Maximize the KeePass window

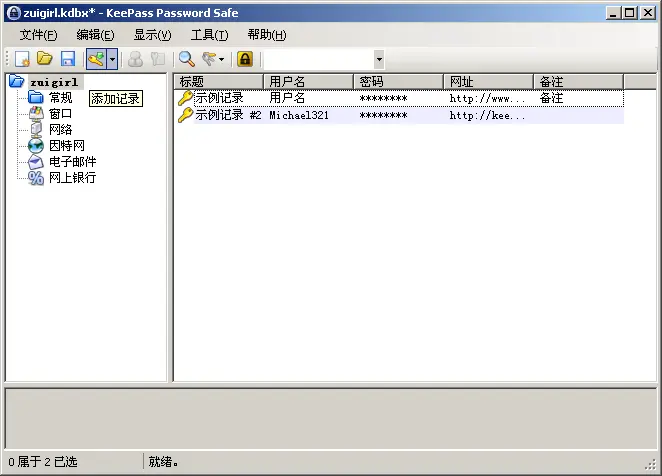[x=629, y=13]
